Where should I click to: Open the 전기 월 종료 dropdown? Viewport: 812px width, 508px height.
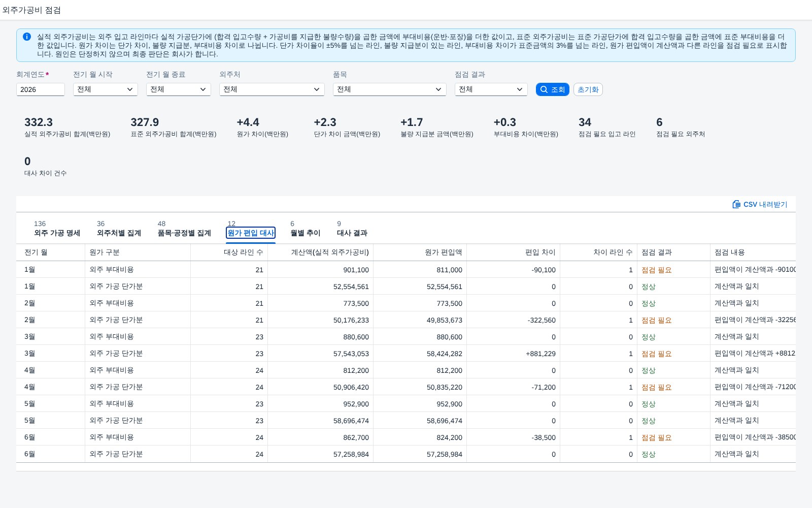179,89
